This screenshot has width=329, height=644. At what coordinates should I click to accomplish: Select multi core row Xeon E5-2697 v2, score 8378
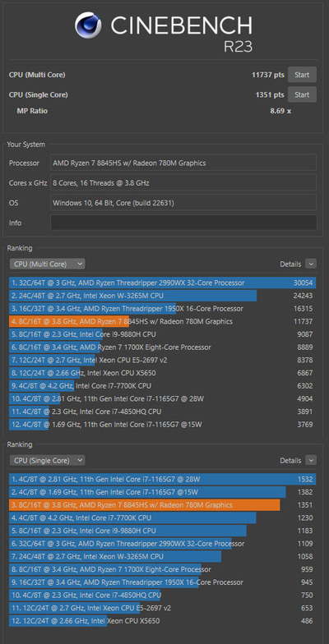pyautogui.click(x=163, y=360)
